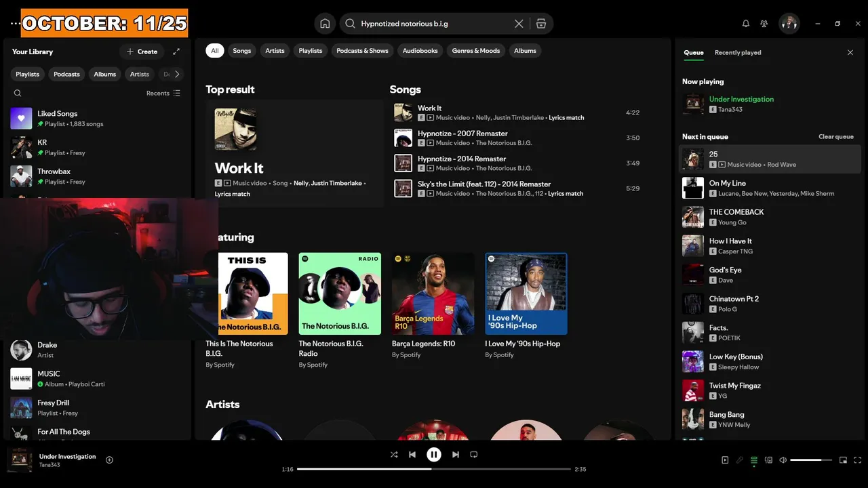
Task: Clear queue
Action: [x=836, y=137]
